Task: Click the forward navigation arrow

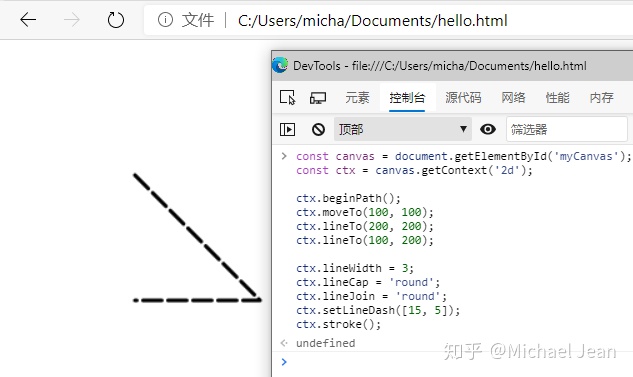Action: (71, 19)
